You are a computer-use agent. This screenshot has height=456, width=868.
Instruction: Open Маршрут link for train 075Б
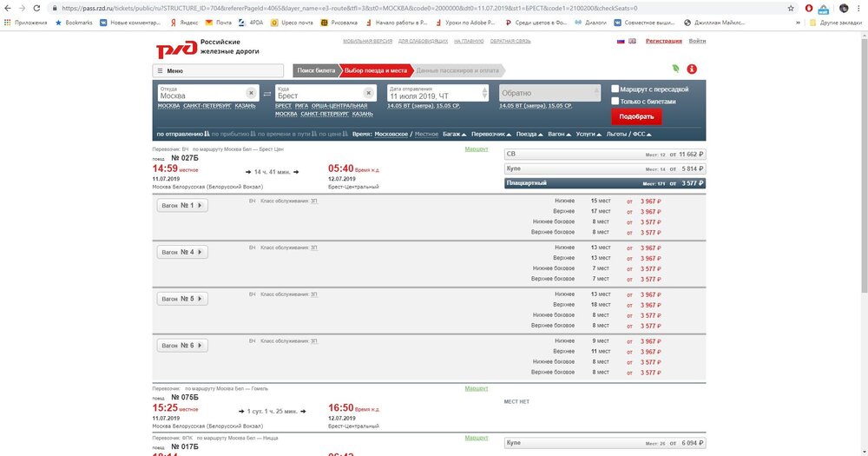(477, 388)
